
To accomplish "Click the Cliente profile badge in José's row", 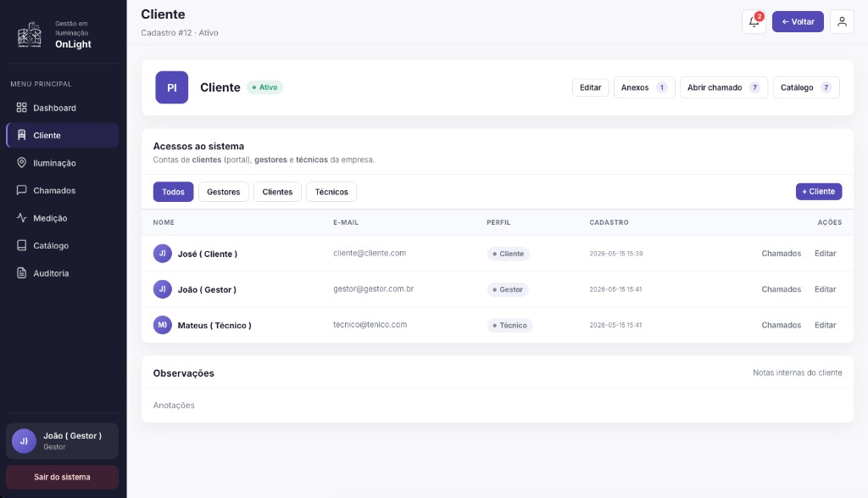I will click(508, 254).
